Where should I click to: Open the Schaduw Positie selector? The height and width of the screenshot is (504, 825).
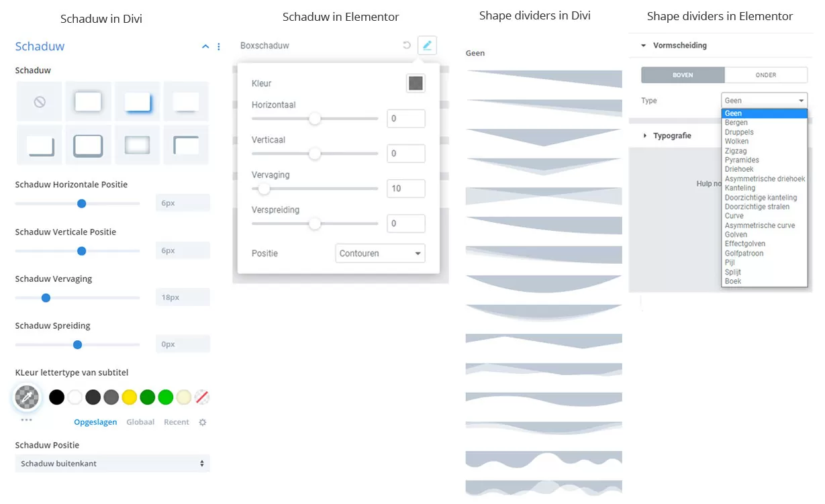[x=112, y=463]
